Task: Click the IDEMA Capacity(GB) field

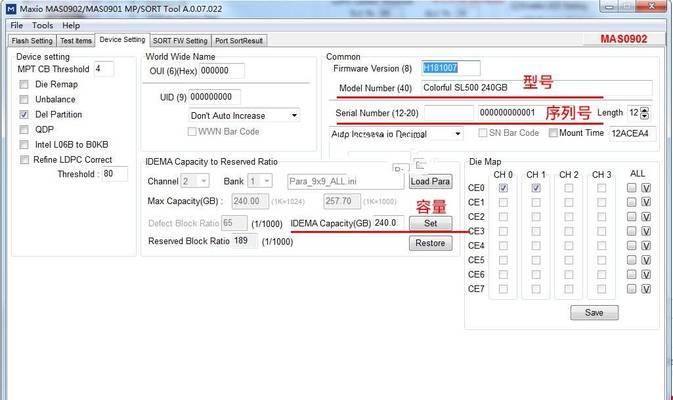Action: point(388,223)
